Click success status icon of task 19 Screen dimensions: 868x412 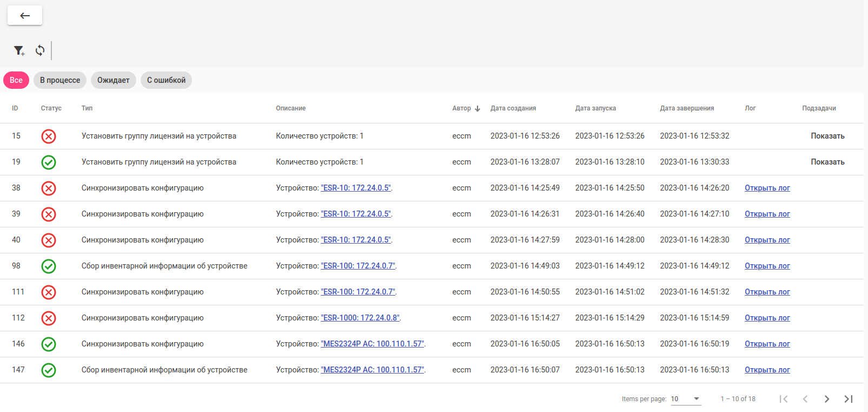click(49, 162)
